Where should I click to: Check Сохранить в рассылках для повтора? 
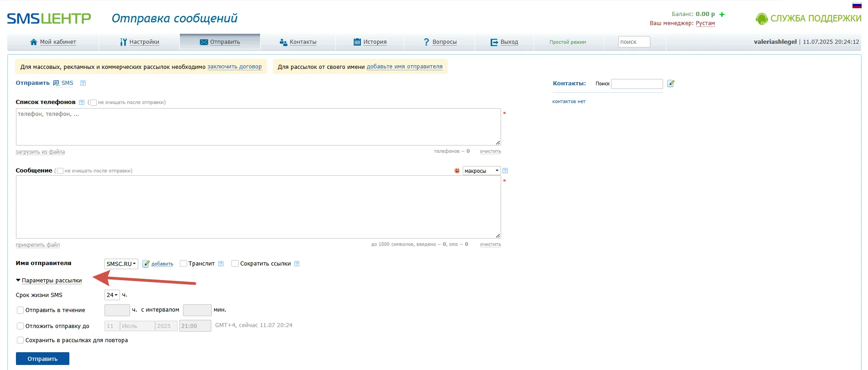(x=20, y=340)
